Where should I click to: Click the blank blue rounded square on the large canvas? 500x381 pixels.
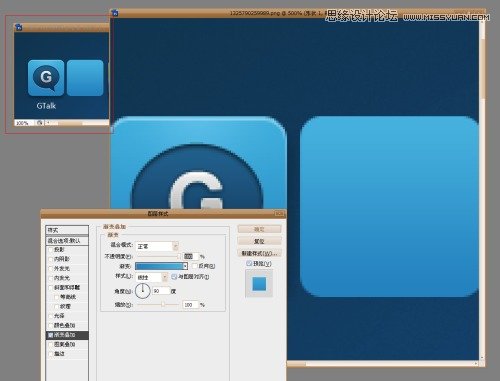389,206
